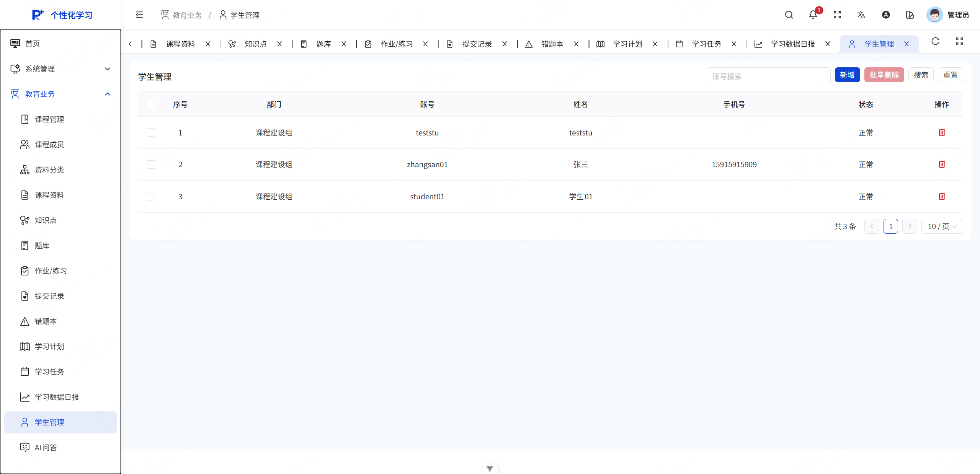
Task: Expand the 系统管理 sidebar menu
Action: coord(60,69)
